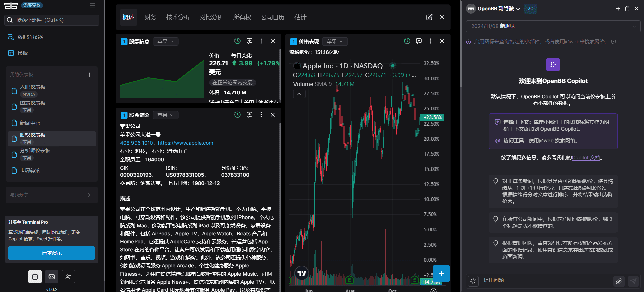Switch to the 财务 tab
This screenshot has width=644, height=292.
(x=150, y=17)
